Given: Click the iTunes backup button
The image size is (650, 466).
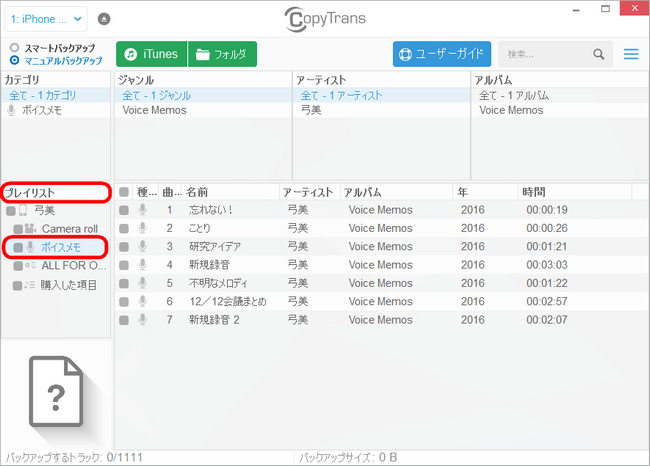Looking at the screenshot, I should (x=152, y=54).
